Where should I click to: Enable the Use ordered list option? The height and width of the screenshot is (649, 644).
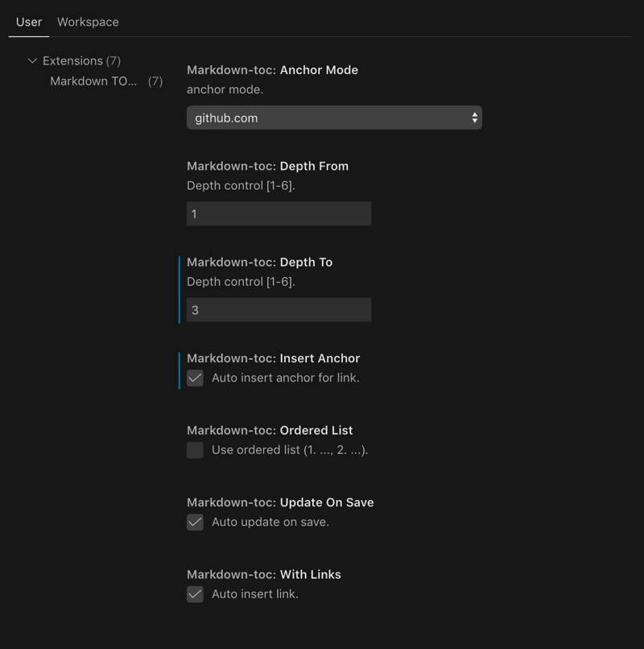coord(194,450)
